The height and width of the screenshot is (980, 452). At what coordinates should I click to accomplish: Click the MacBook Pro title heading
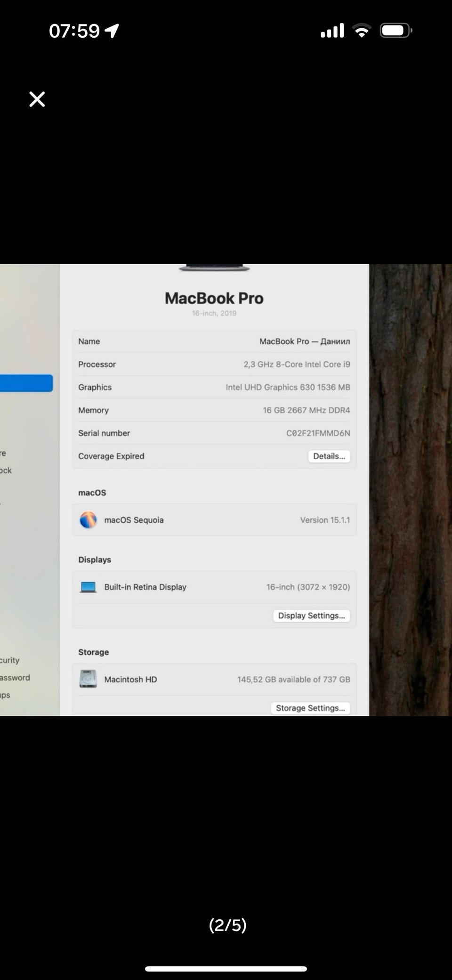[x=214, y=298]
